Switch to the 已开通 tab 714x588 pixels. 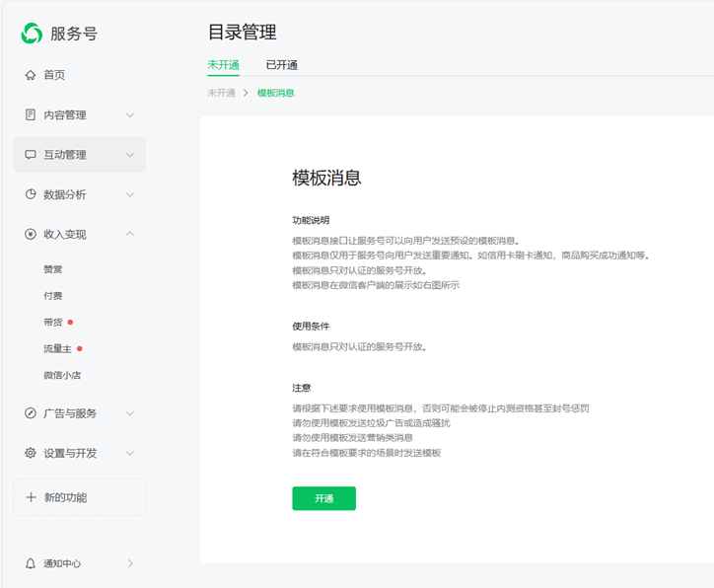[281, 65]
